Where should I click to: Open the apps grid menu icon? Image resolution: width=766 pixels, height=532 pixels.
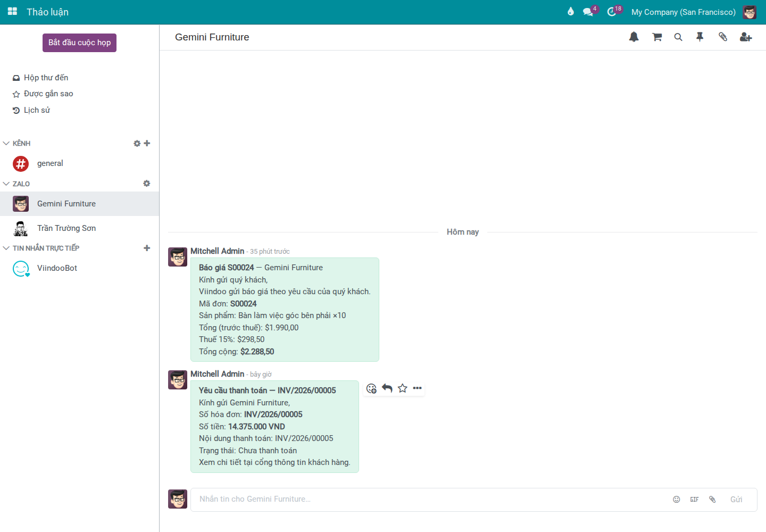point(12,12)
